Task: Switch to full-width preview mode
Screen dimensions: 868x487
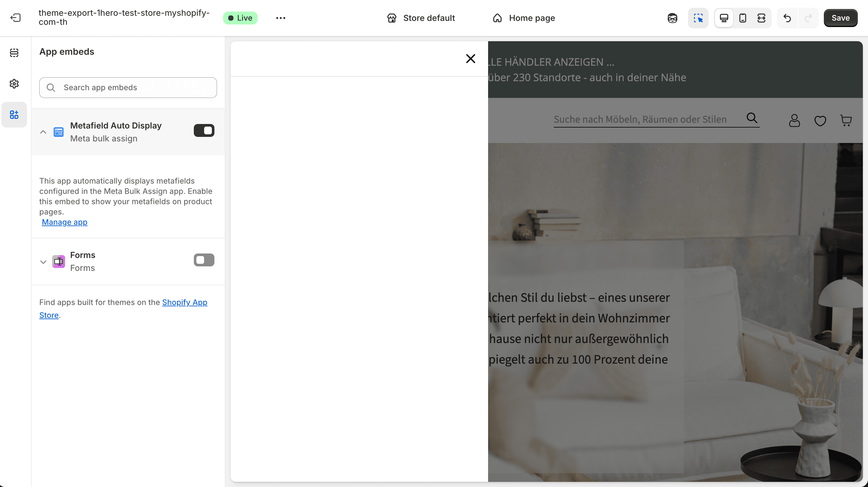Action: [x=761, y=18]
